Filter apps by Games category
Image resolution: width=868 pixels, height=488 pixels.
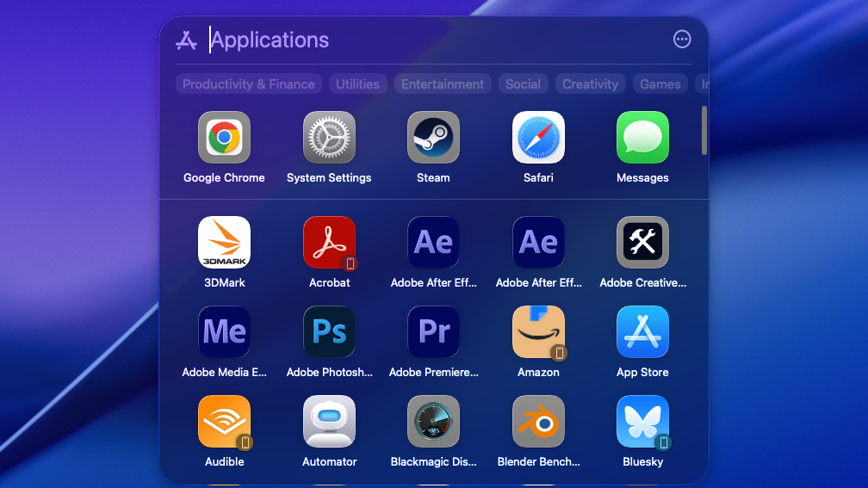660,84
